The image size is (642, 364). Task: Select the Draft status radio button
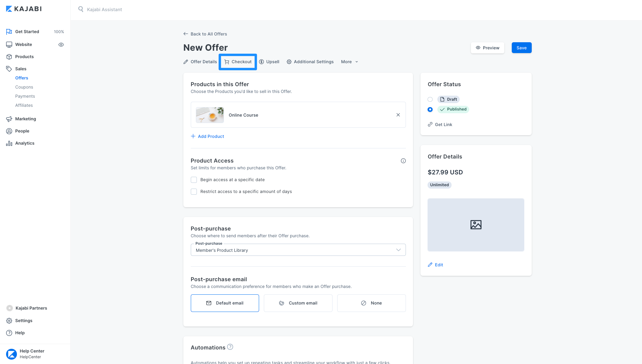tap(430, 99)
